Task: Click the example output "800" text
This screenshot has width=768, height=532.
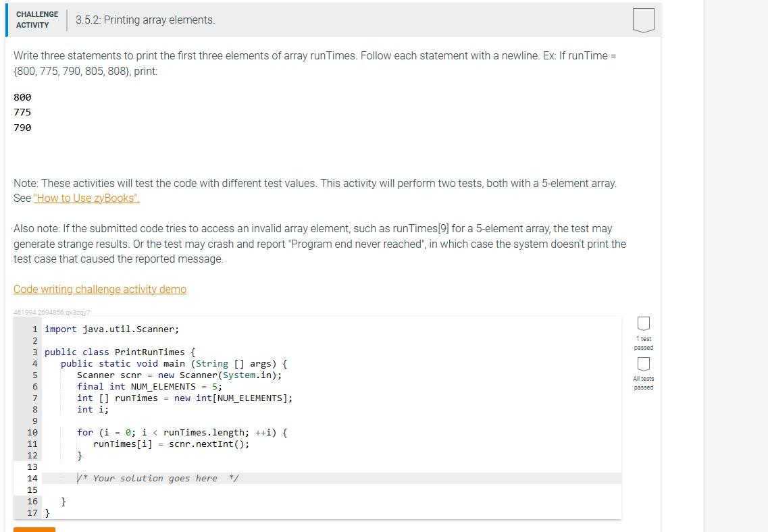Action: 22,97
